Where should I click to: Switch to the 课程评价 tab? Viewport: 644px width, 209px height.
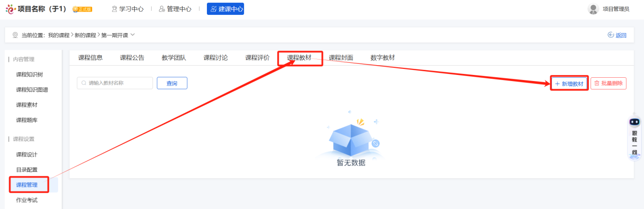pyautogui.click(x=258, y=58)
